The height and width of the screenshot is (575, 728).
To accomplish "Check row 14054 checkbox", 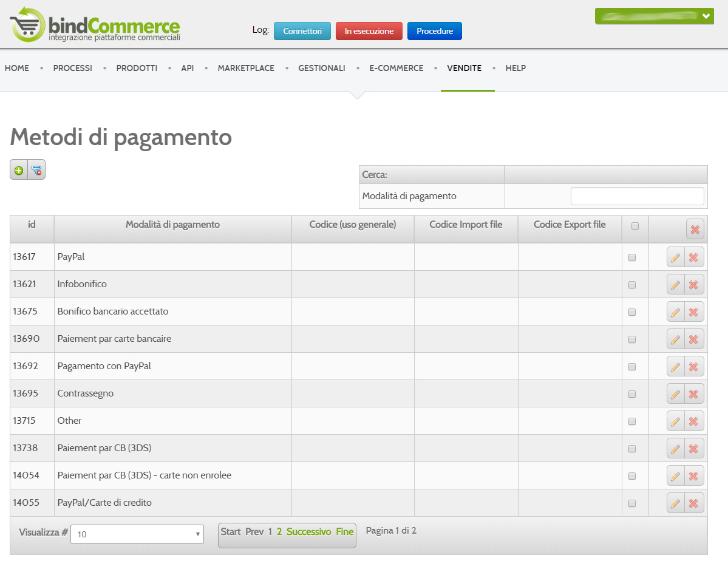I will pos(632,476).
